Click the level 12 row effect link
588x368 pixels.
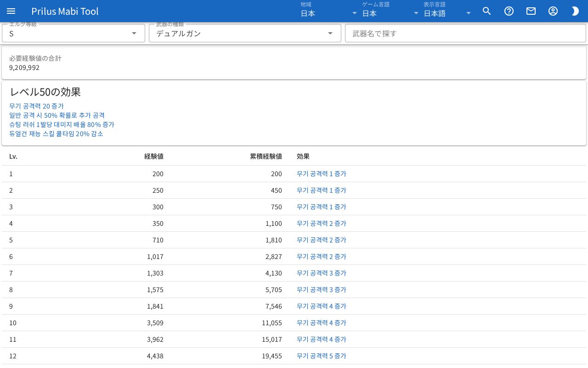pyautogui.click(x=321, y=356)
